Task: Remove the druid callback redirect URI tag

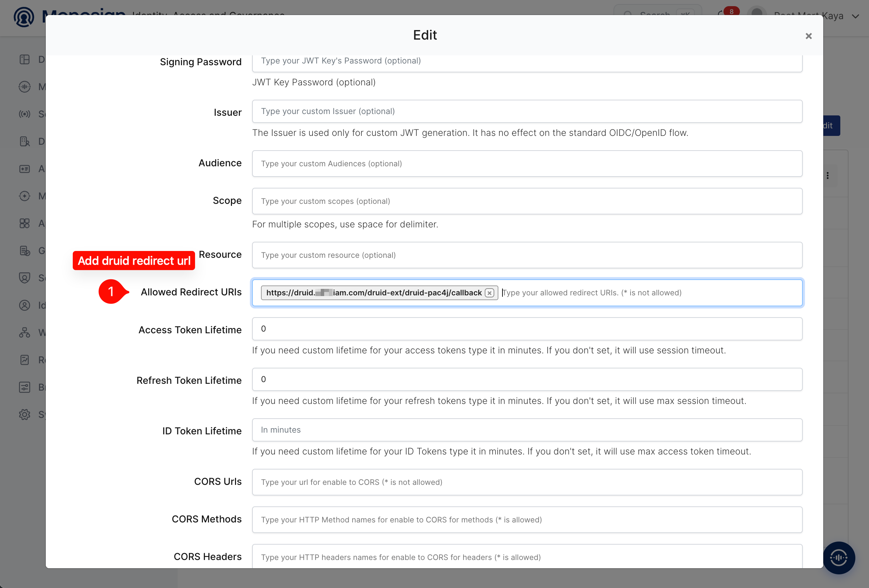Action: [489, 293]
